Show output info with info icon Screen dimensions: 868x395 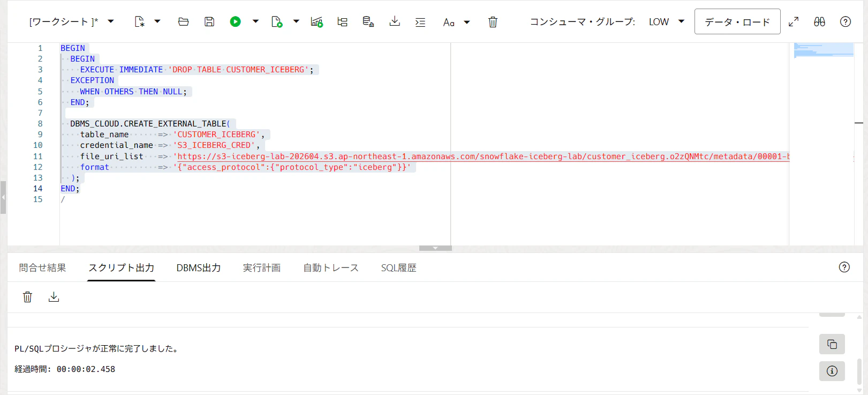832,371
